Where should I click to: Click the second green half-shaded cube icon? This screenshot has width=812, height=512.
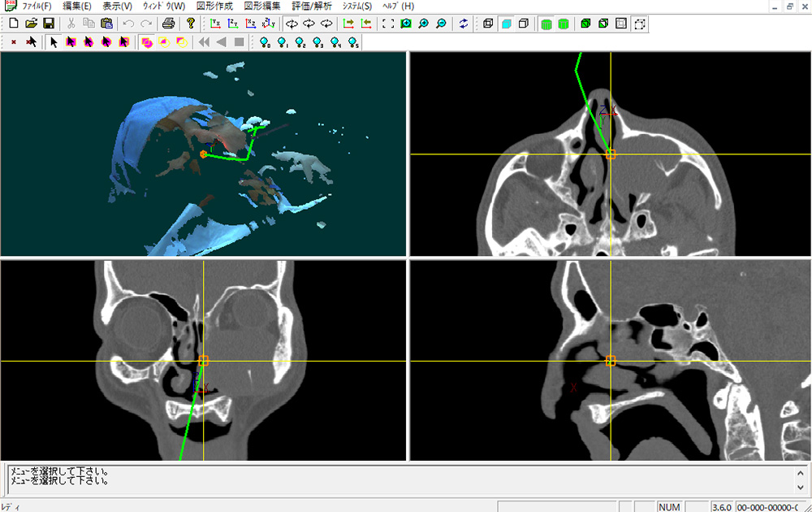tap(603, 24)
